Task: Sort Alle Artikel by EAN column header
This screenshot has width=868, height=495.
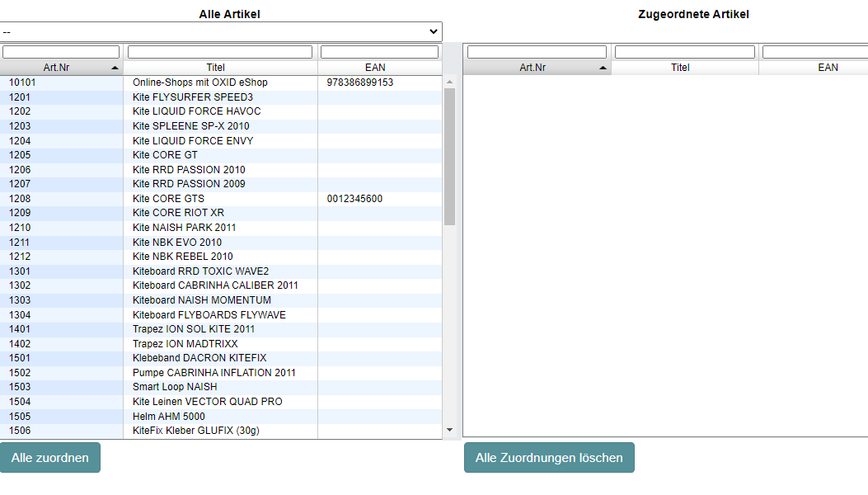Action: point(380,68)
